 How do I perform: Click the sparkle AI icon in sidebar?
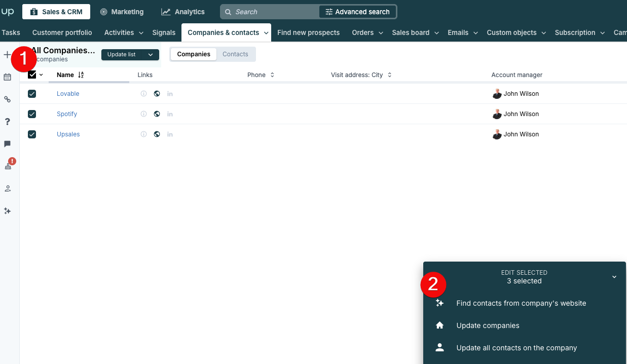8,211
